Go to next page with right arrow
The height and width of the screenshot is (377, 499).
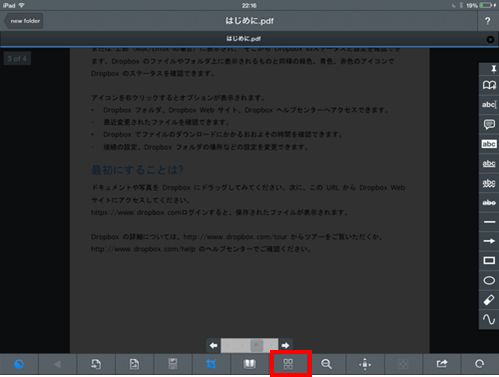(285, 346)
